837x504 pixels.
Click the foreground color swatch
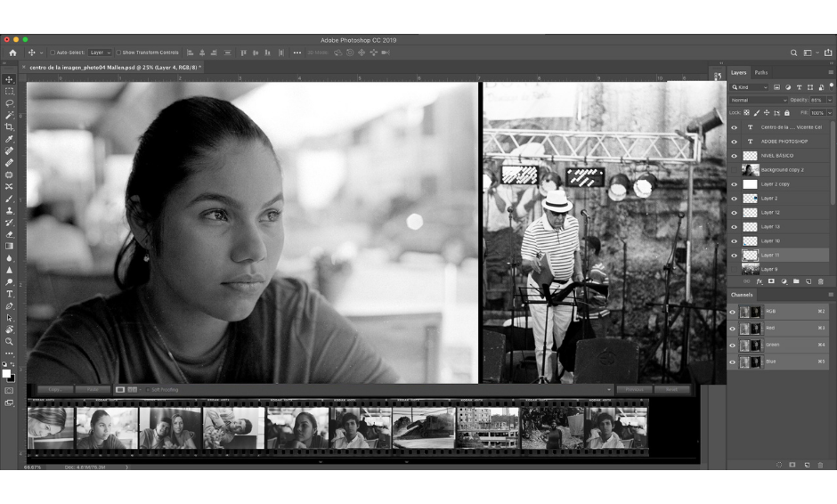[x=7, y=374]
